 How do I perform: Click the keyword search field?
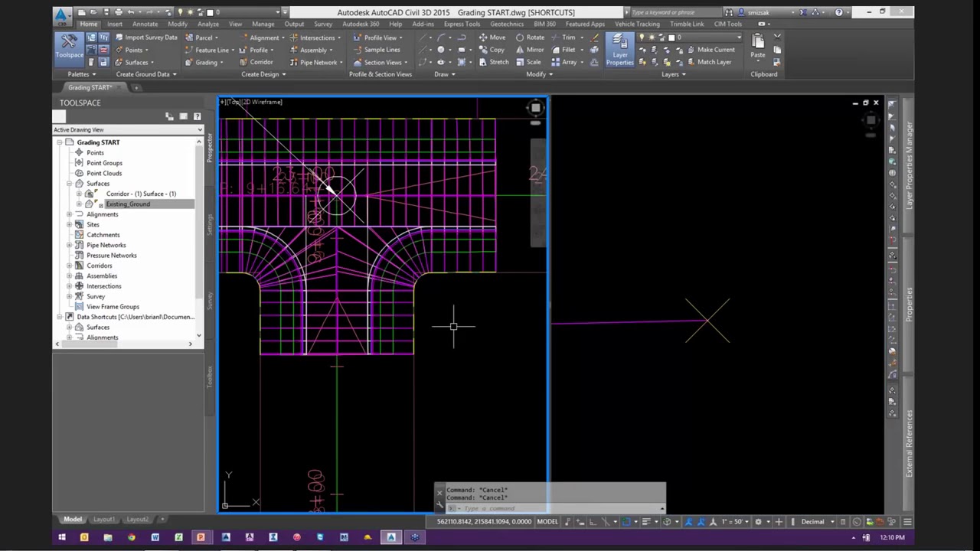[x=674, y=12]
